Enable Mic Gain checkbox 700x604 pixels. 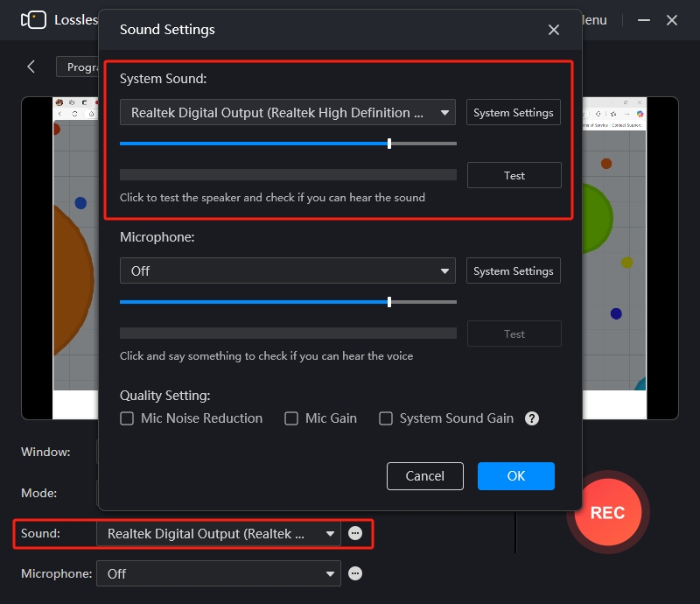[291, 418]
